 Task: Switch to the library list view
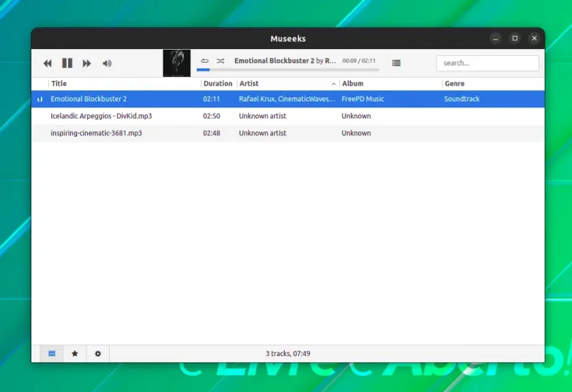[52, 353]
